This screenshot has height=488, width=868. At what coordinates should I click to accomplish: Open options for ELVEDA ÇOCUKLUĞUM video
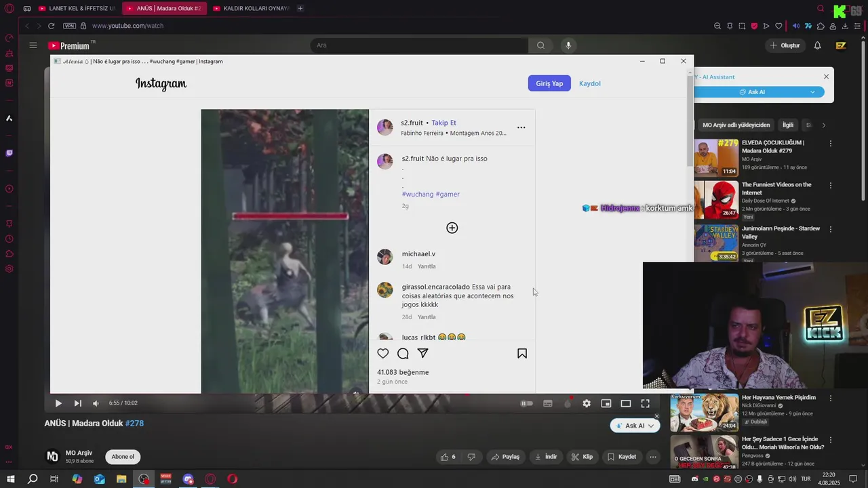pos(831,144)
